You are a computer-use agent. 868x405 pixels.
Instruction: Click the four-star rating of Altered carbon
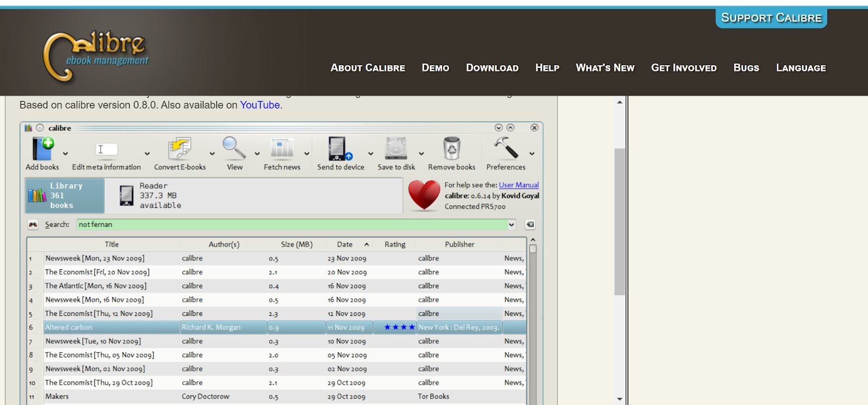[399, 327]
